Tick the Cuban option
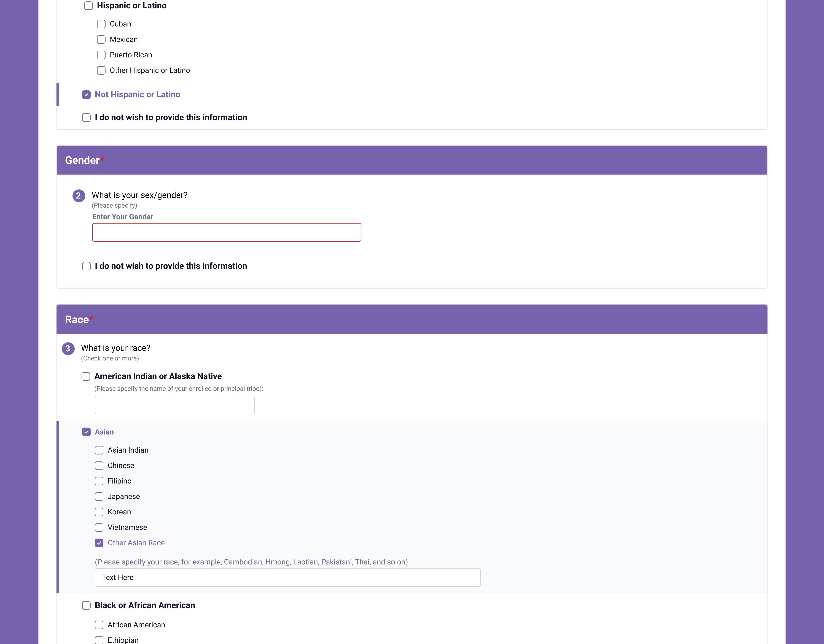 101,24
